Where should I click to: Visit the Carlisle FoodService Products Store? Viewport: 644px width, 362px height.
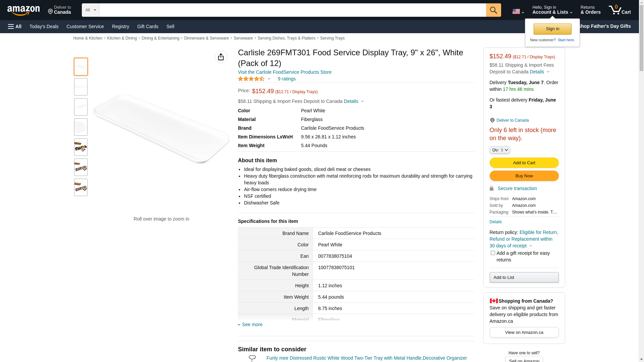pos(284,72)
